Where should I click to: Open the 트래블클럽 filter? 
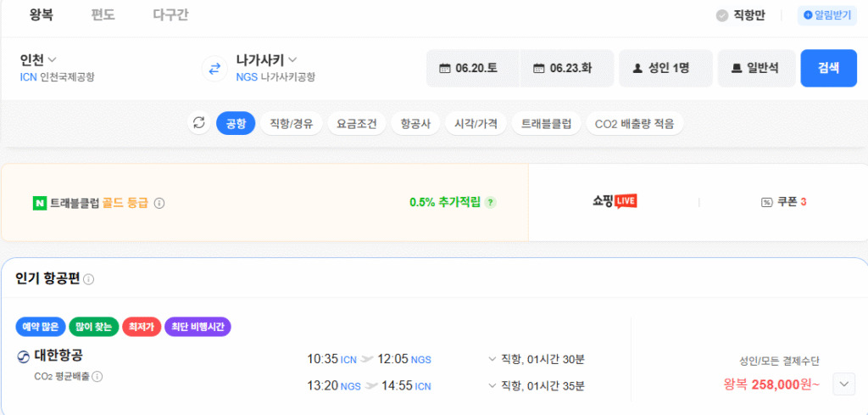(546, 123)
